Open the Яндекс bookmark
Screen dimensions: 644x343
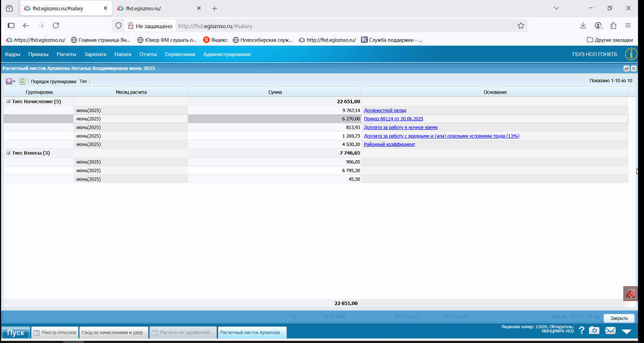pos(215,40)
